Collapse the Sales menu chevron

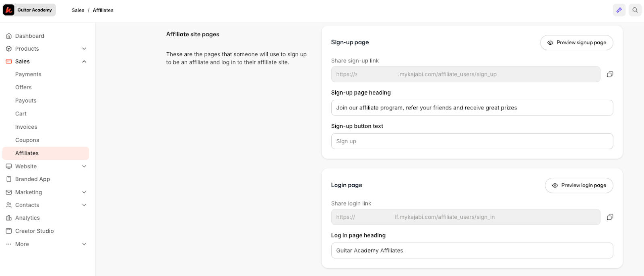pyautogui.click(x=84, y=62)
